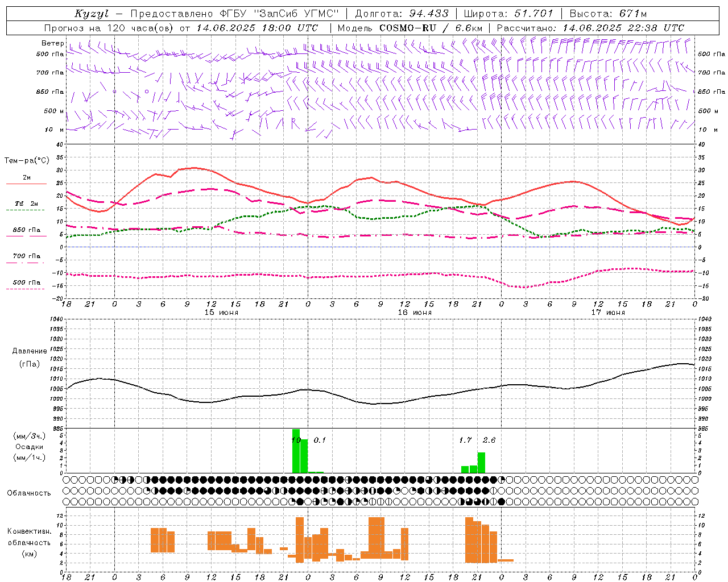The width and height of the screenshot is (728, 582).
Task: Click the "700 гПа" dash-dot temperature legend entry
Action: coord(27,256)
